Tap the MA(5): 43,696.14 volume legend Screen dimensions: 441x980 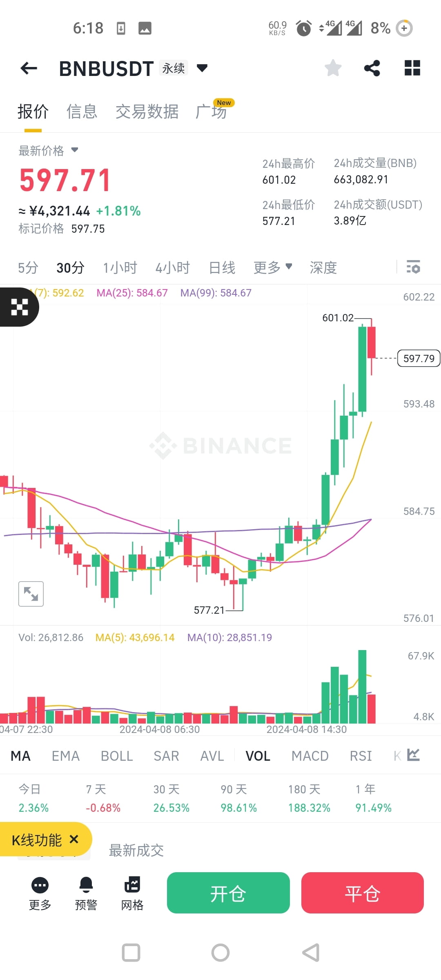(x=135, y=637)
